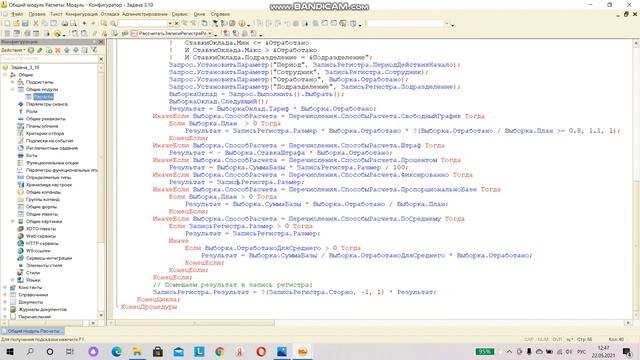The image size is (640, 360).
Task: Select Подписки на события tree item
Action: tap(49, 141)
